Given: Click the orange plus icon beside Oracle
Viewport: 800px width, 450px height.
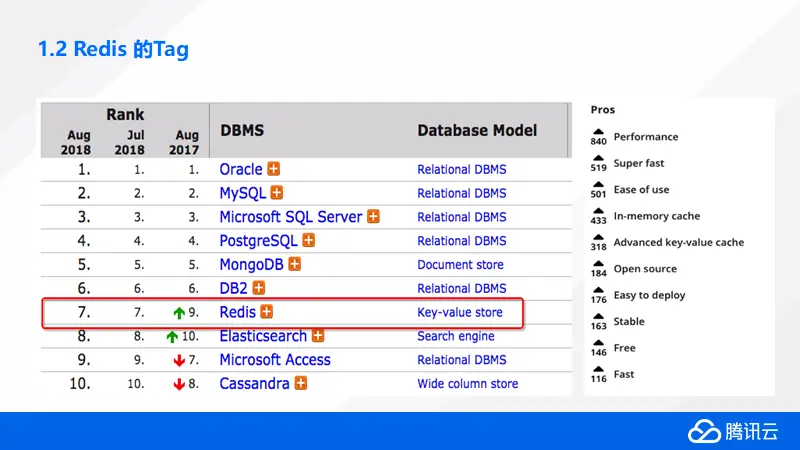Looking at the screenshot, I should click(274, 168).
